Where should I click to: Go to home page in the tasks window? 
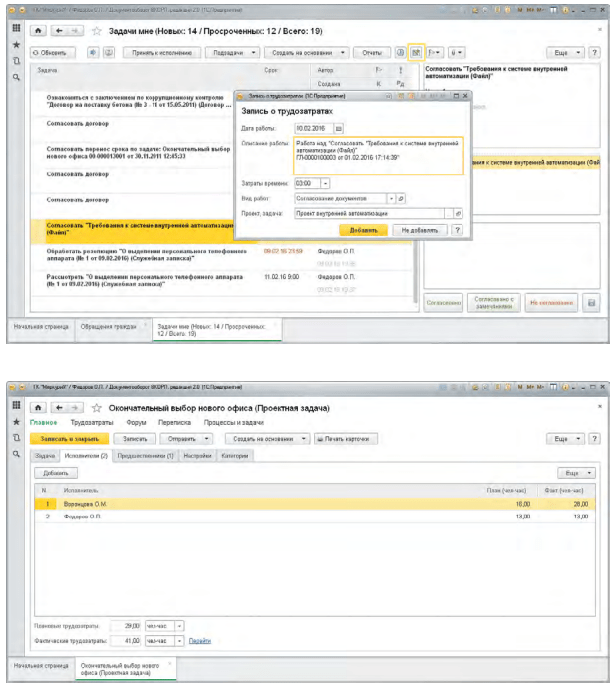point(38,31)
